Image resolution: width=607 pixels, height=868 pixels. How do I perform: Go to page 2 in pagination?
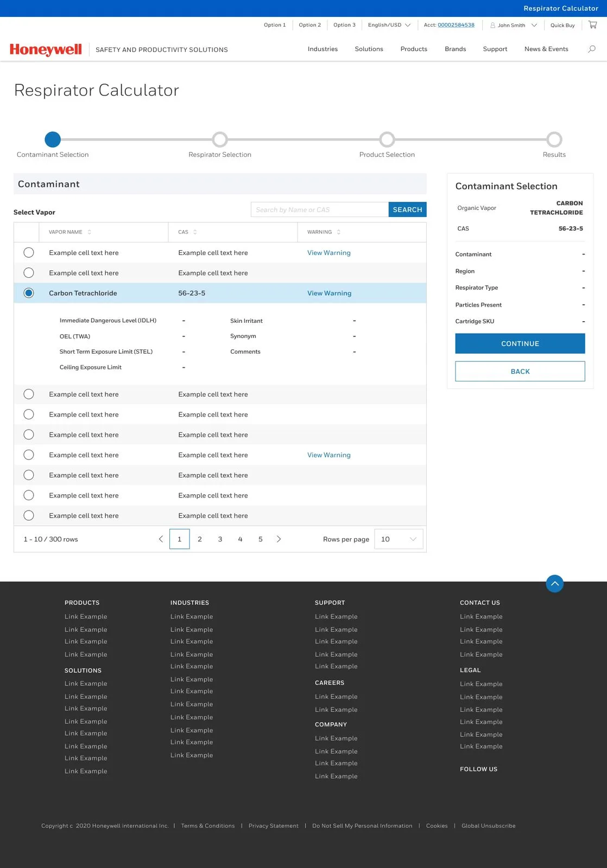pos(200,539)
